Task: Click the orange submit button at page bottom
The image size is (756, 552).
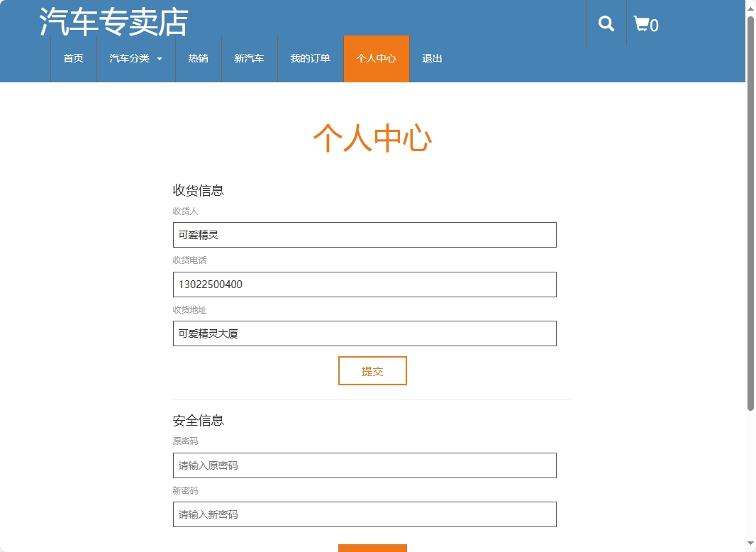Action: 372,548
